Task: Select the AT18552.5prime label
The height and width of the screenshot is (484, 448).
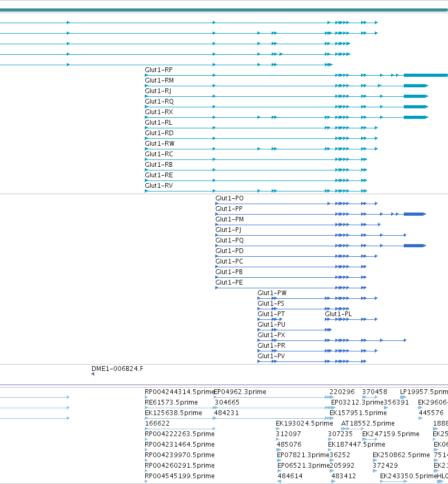Action: 367,423
